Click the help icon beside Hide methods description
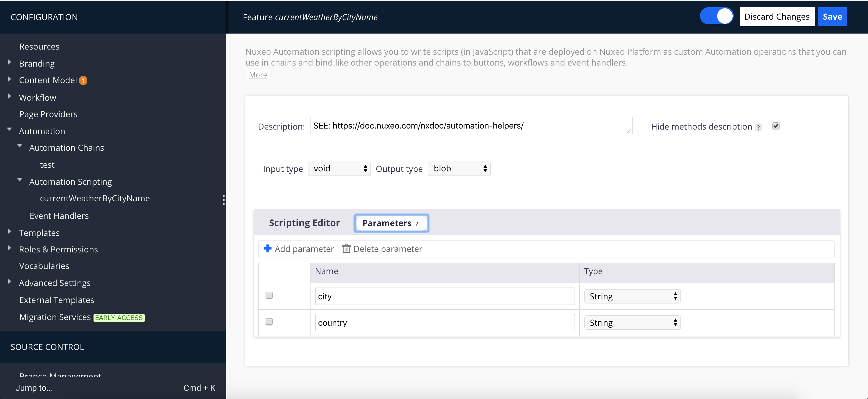This screenshot has height=399, width=868. click(758, 127)
